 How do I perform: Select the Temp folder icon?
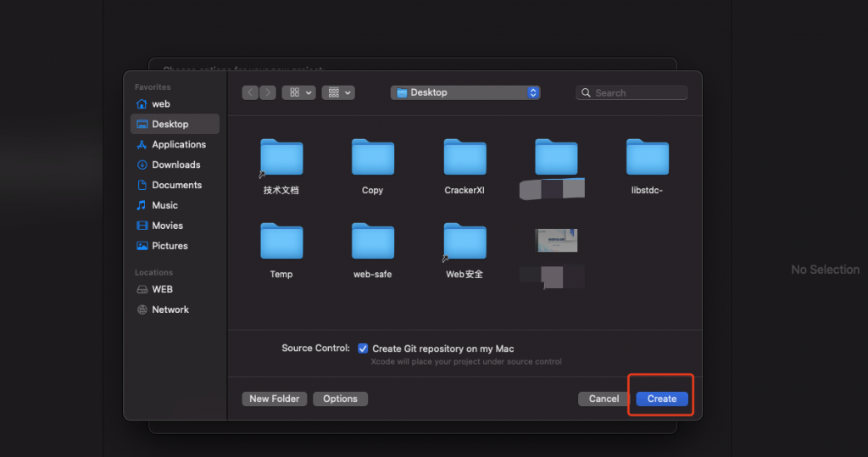coord(281,242)
